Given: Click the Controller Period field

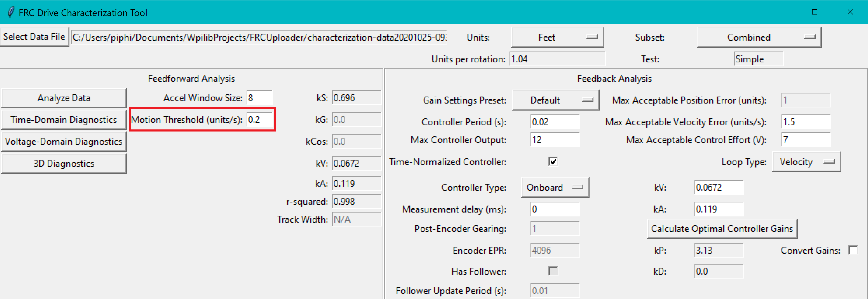Looking at the screenshot, I should [x=555, y=122].
